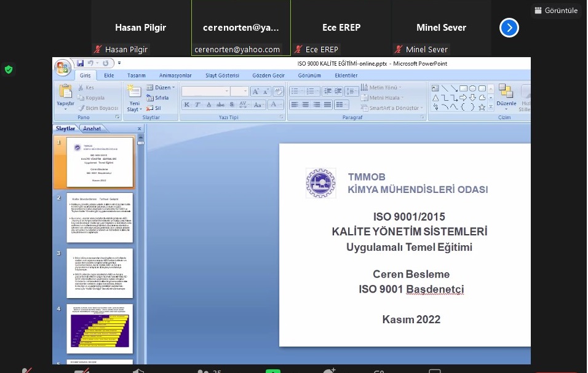
Task: Click the Yapıştır (paste) clipboard icon
Action: click(x=65, y=92)
